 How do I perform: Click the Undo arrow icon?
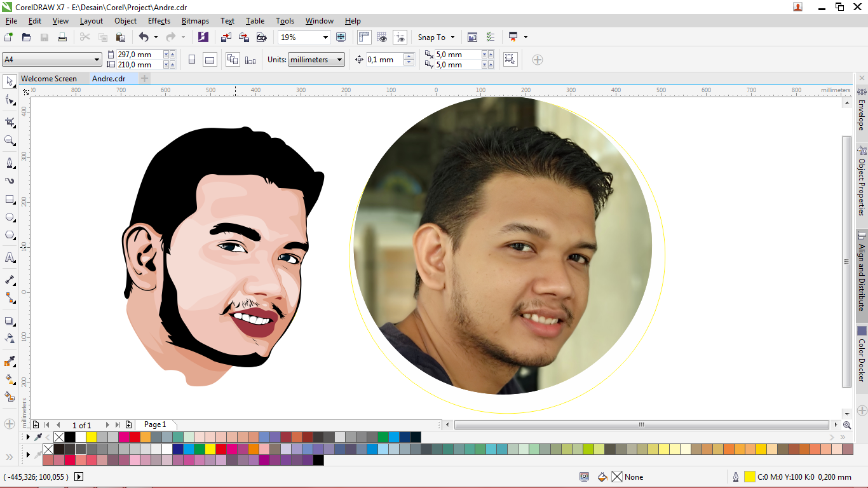(x=144, y=37)
